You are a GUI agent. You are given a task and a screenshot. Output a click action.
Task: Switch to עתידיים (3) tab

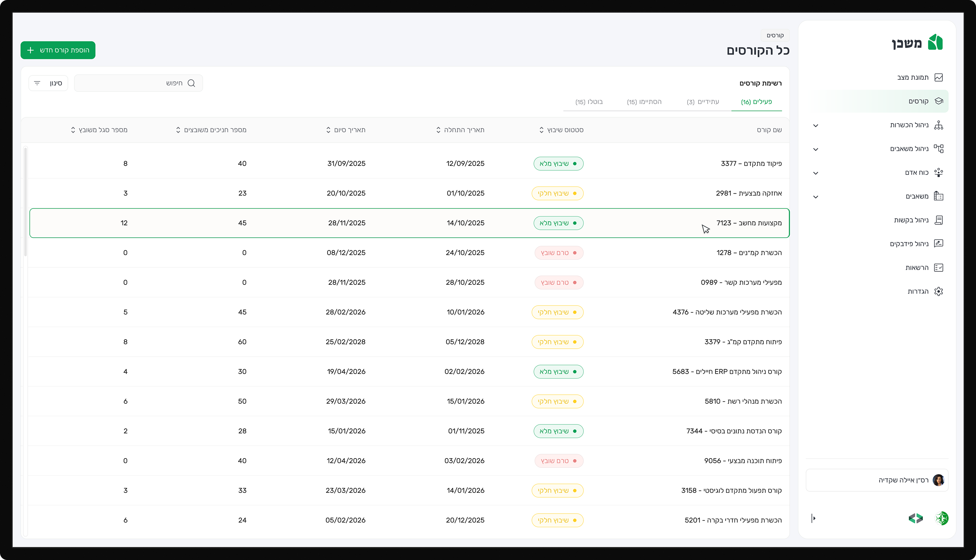(703, 102)
